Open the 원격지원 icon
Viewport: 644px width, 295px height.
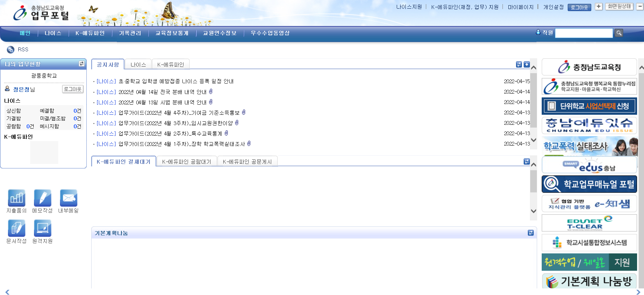pyautogui.click(x=43, y=228)
